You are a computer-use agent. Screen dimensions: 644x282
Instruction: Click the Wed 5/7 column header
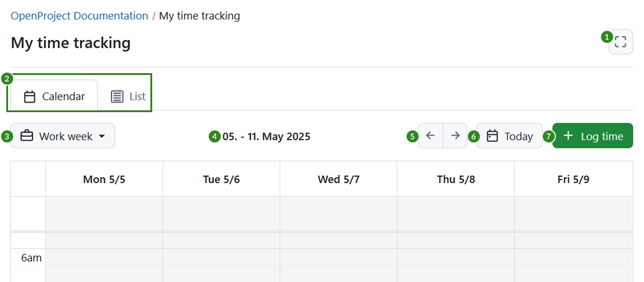pyautogui.click(x=339, y=179)
